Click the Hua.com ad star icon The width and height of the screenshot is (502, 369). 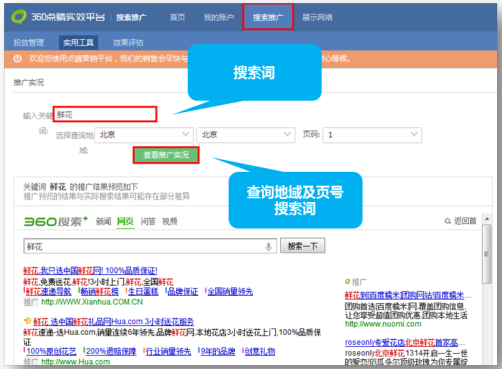click(27, 321)
